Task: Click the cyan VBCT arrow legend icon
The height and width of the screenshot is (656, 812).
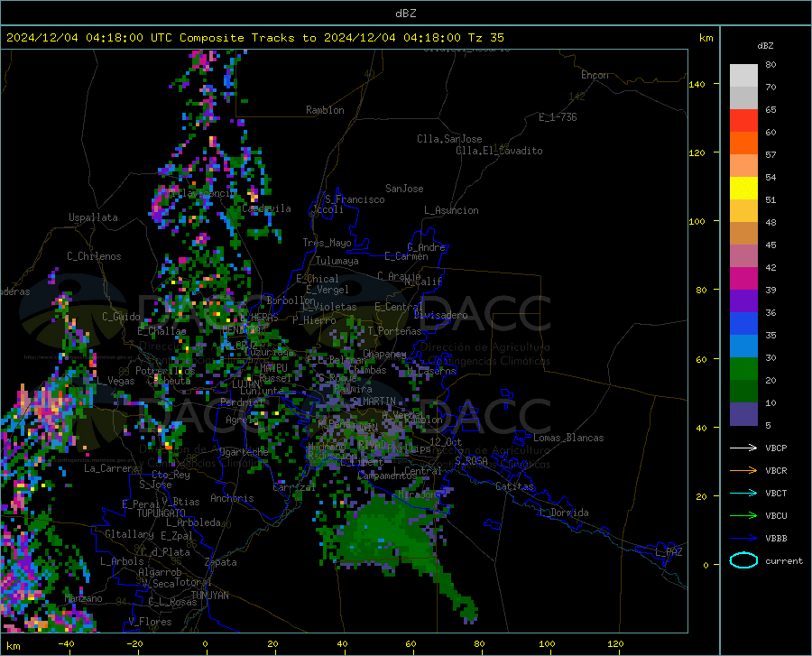Action: [x=743, y=493]
